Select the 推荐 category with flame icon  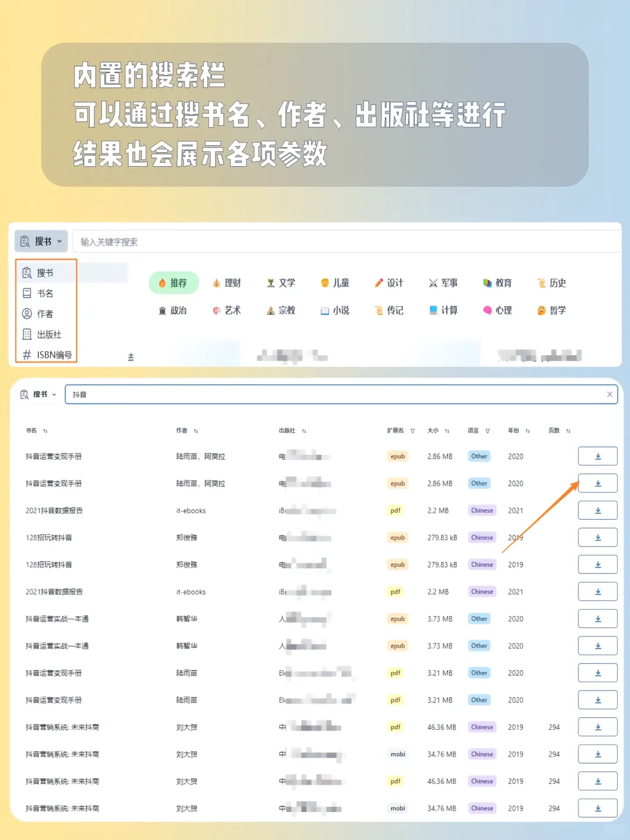173,283
